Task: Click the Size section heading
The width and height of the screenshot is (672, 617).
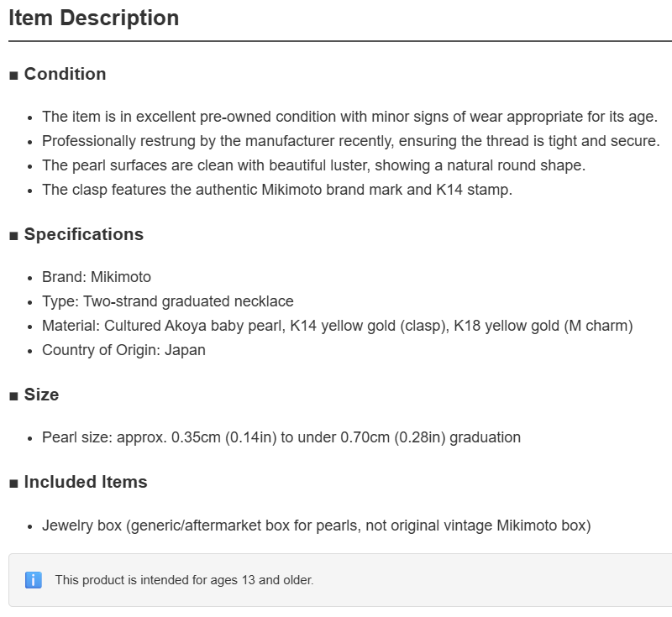Action: pyautogui.click(x=41, y=395)
